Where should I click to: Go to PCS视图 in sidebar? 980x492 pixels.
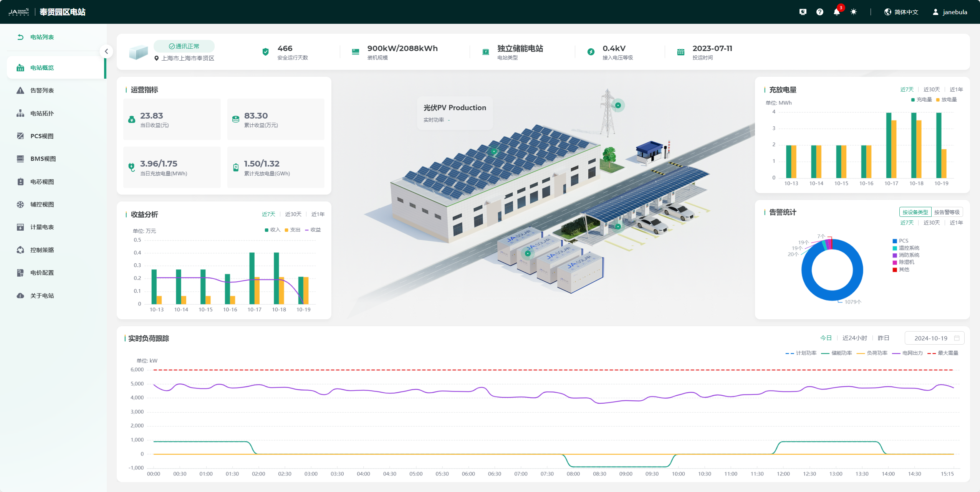point(42,136)
